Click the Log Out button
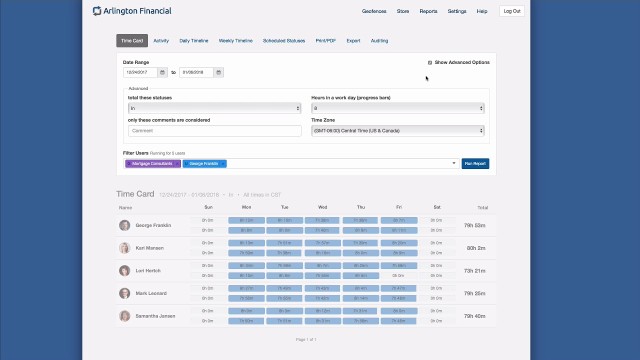This screenshot has width=640, height=360. (512, 11)
